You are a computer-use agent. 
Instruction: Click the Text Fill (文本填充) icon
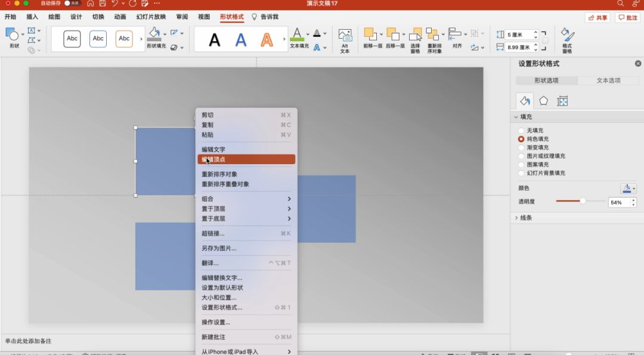(297, 34)
